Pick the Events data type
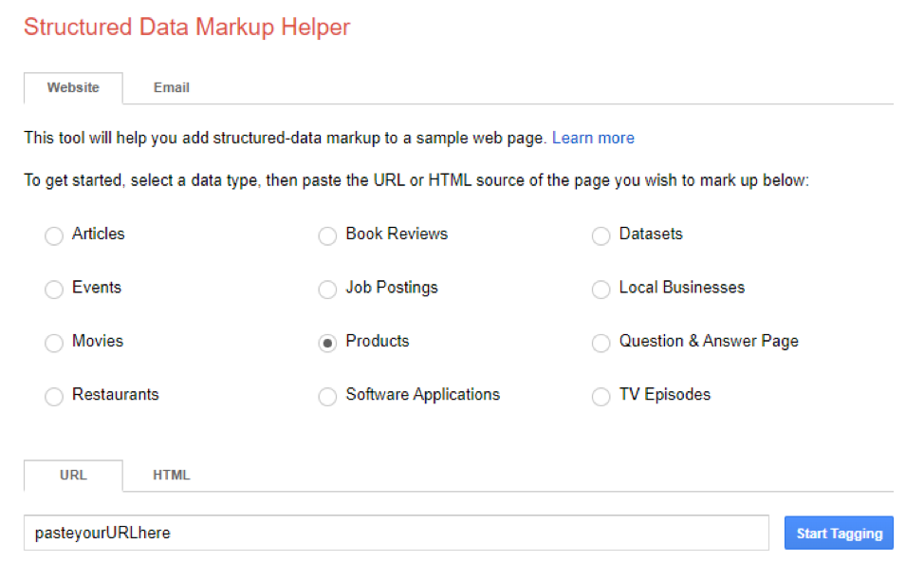This screenshot has width=924, height=581. tap(54, 290)
